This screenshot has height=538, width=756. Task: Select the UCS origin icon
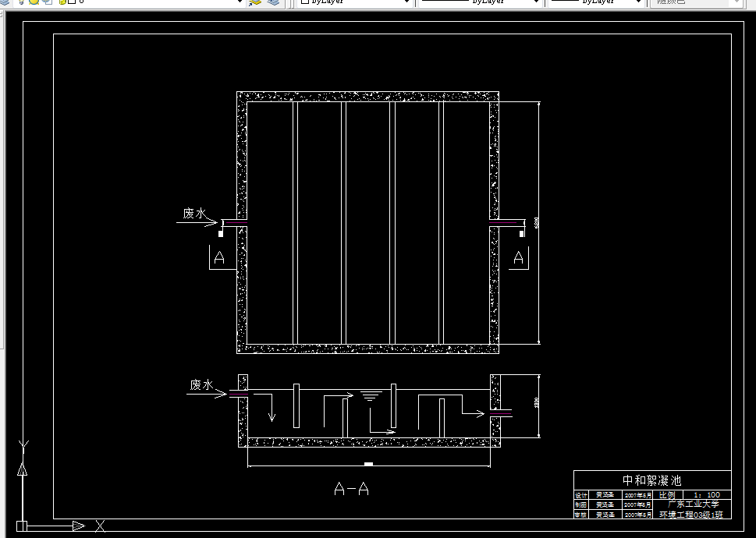click(22, 526)
